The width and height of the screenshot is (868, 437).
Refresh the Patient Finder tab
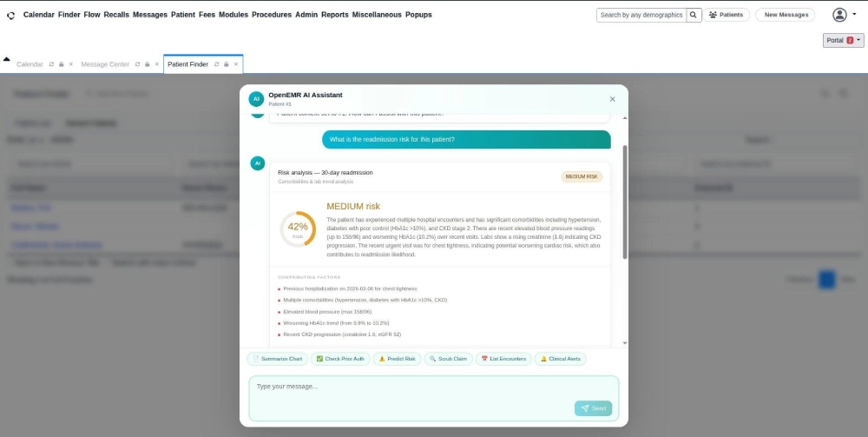click(216, 64)
